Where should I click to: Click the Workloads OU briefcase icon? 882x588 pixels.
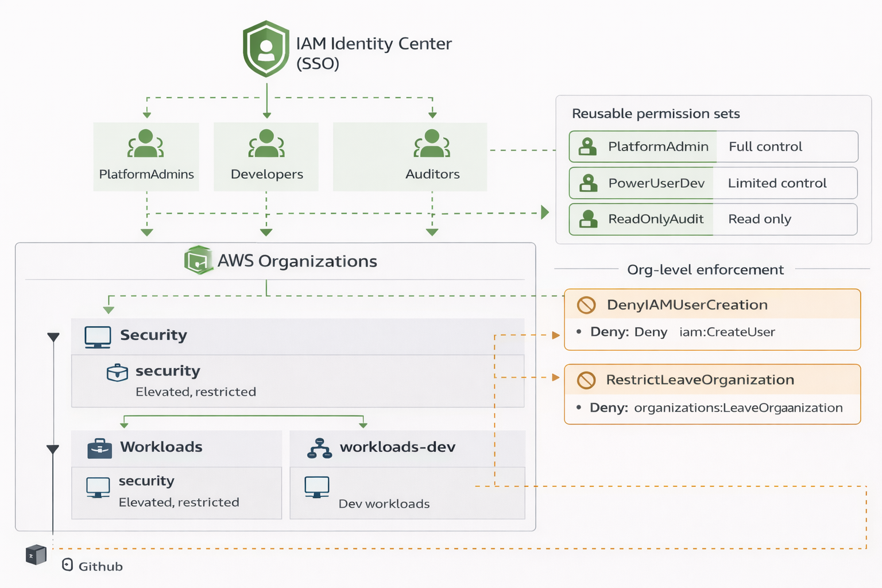tap(99, 447)
